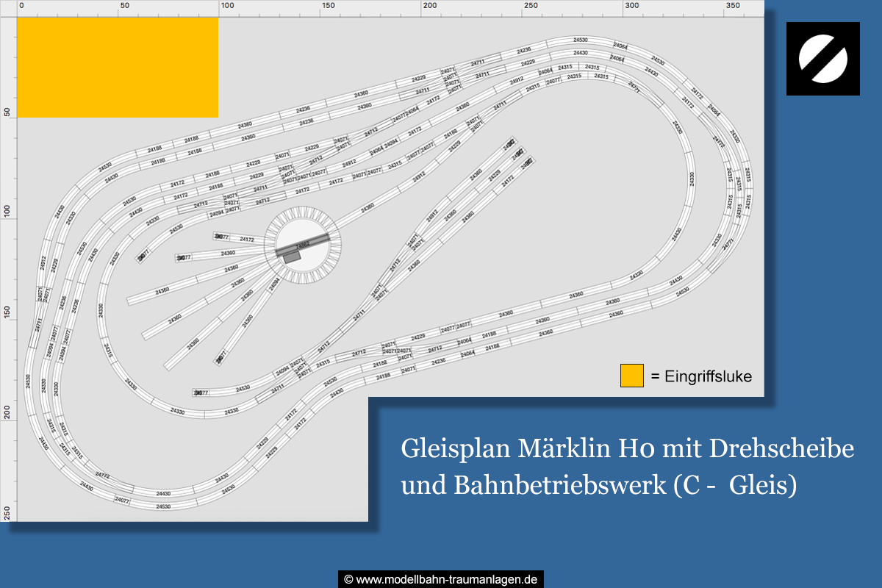This screenshot has width=882, height=588.
Task: Click the 200 mark on the left ruler
Action: 6,413
